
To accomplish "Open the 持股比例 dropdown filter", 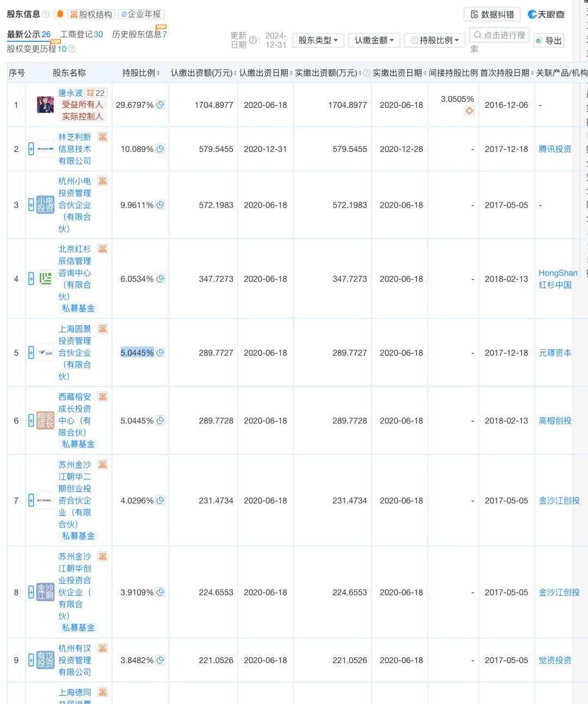I will [434, 40].
